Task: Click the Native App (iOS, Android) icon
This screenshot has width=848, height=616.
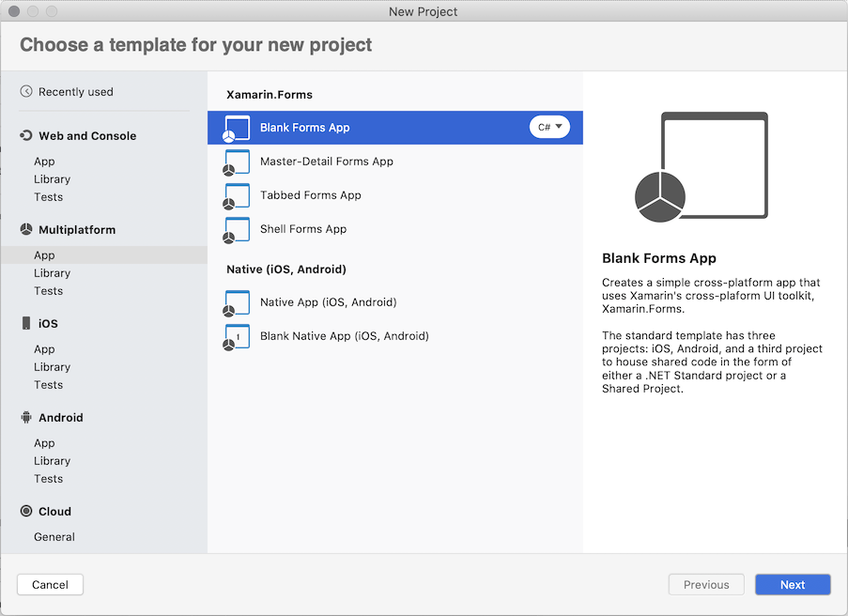Action: (237, 303)
